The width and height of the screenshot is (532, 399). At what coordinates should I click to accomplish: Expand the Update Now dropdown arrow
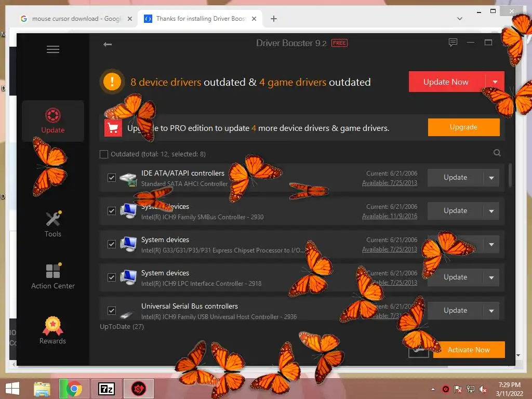(x=495, y=82)
